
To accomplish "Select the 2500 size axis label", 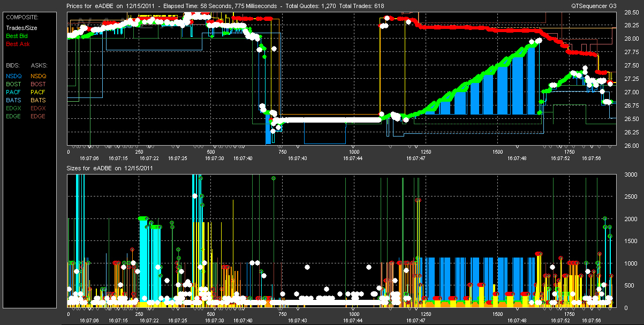I will (x=631, y=197).
